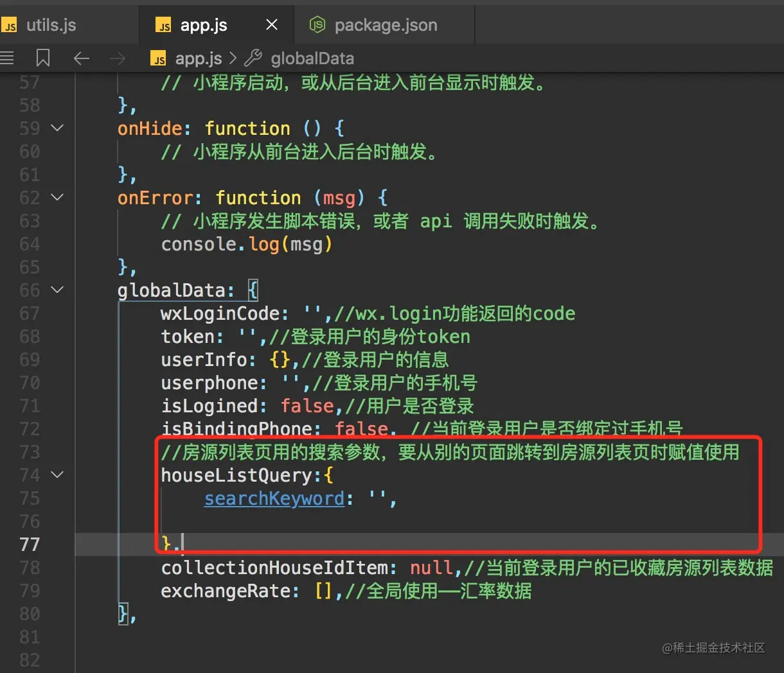Navigate forward with right arrow
784x673 pixels.
tap(118, 58)
